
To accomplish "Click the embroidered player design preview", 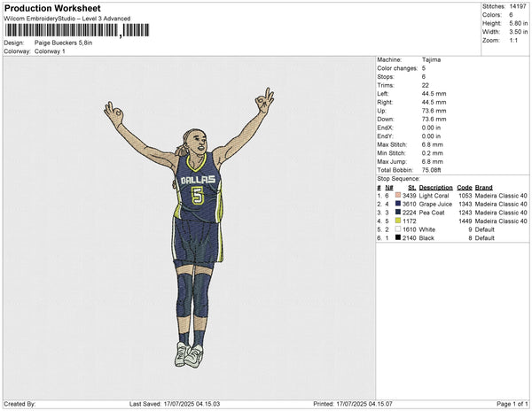I will coord(190,228).
